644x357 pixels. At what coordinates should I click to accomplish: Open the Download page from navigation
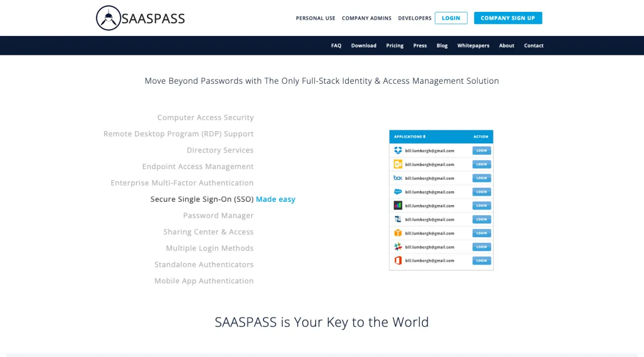click(x=363, y=46)
